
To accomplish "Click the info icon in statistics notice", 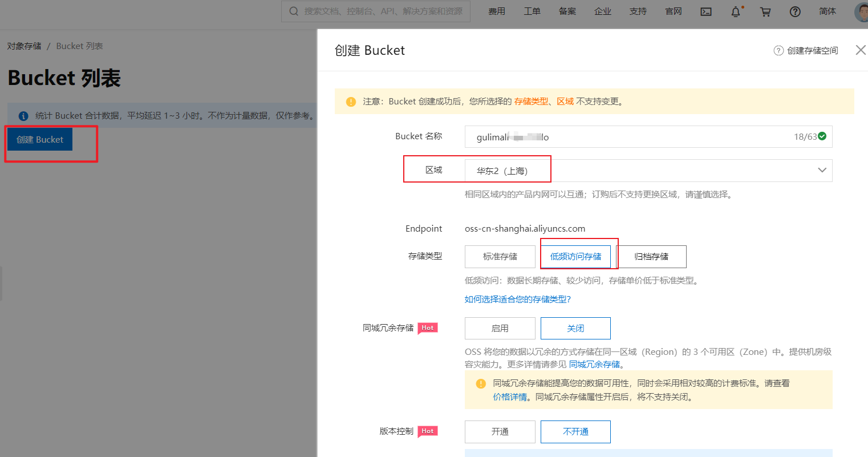I will pyautogui.click(x=23, y=116).
